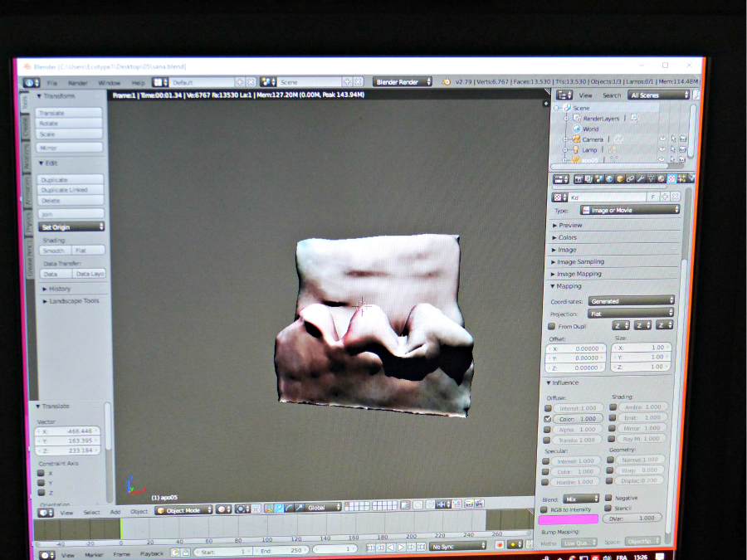Open the Object constraints chain icon
The image size is (747, 560).
pyautogui.click(x=630, y=178)
